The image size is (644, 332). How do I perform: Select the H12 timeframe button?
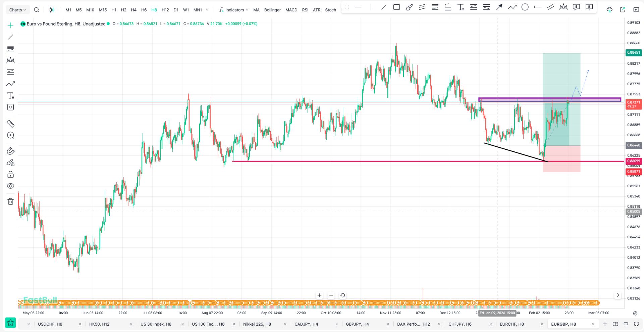coord(165,10)
